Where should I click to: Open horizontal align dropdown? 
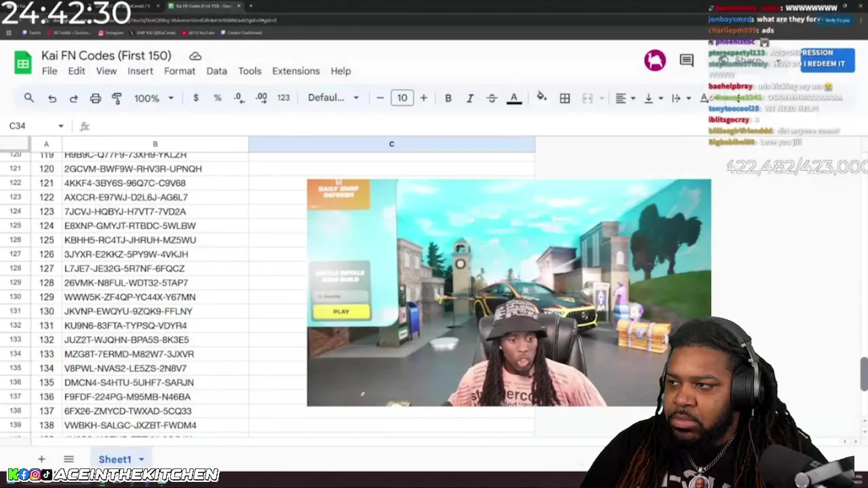click(625, 98)
